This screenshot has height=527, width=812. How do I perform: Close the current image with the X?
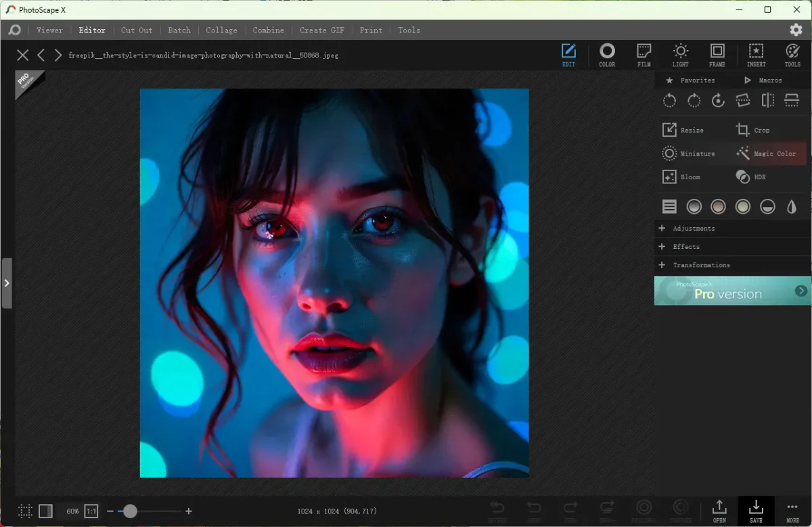point(23,55)
